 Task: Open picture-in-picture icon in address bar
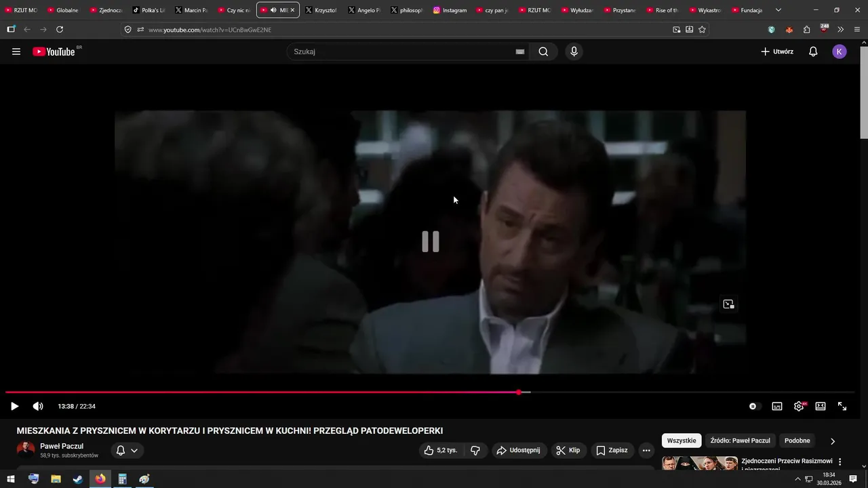676,30
